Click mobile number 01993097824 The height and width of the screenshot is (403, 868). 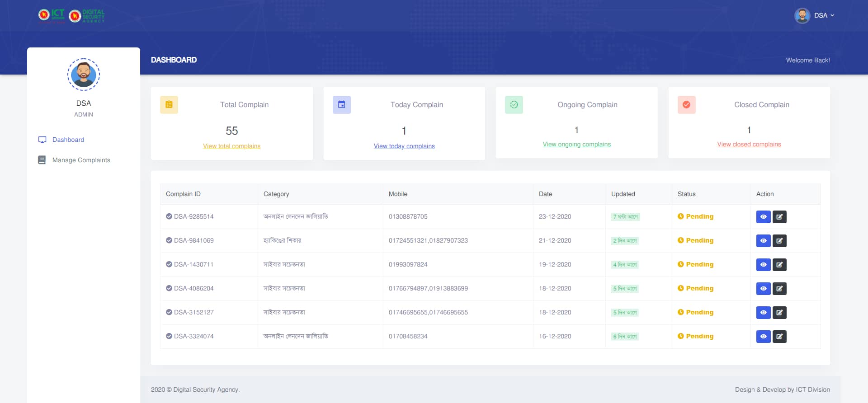408,264
